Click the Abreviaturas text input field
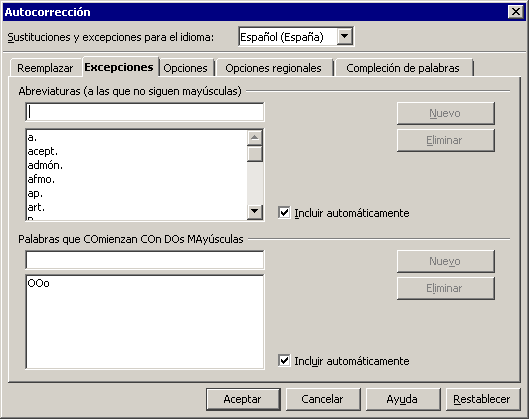The height and width of the screenshot is (419, 529). [145, 112]
